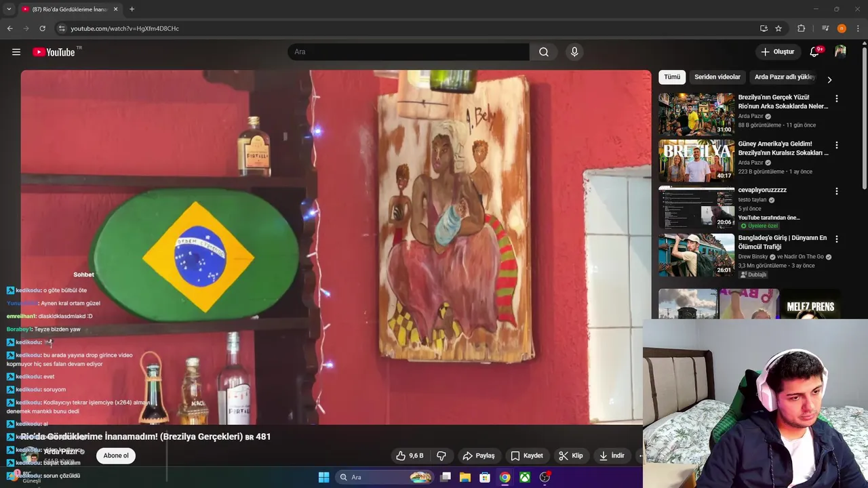Open File Explorer from the taskbar
Screen dimensions: 868x488
tap(465, 477)
